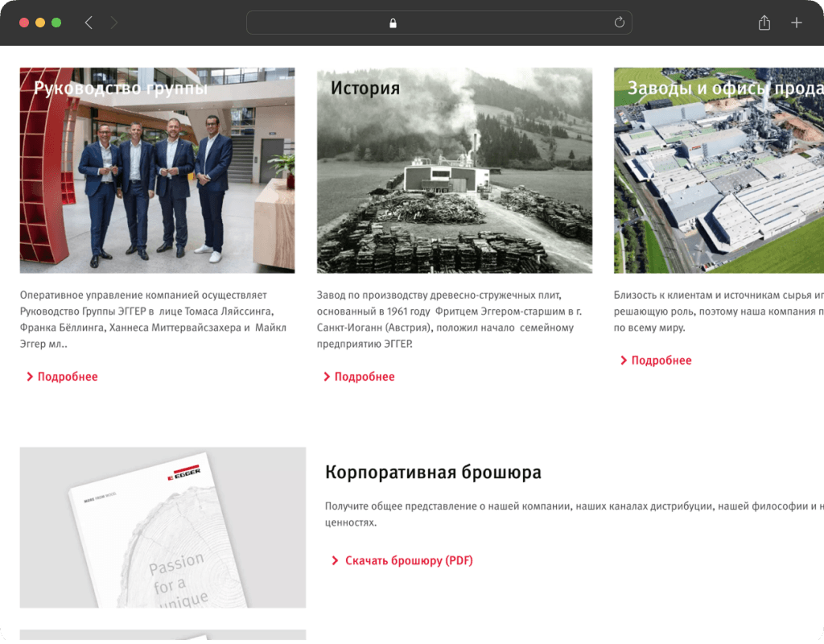Click the black-and-white История factory photo
The width and height of the screenshot is (824, 644).
[455, 171]
